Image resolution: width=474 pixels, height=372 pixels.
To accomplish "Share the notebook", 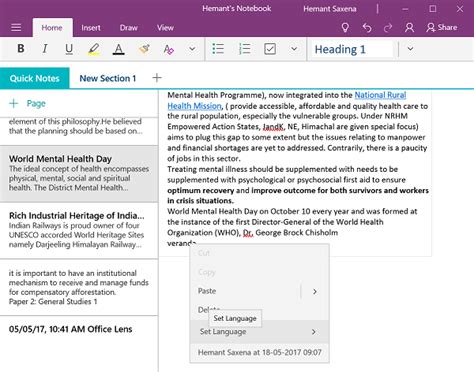I will tap(442, 27).
